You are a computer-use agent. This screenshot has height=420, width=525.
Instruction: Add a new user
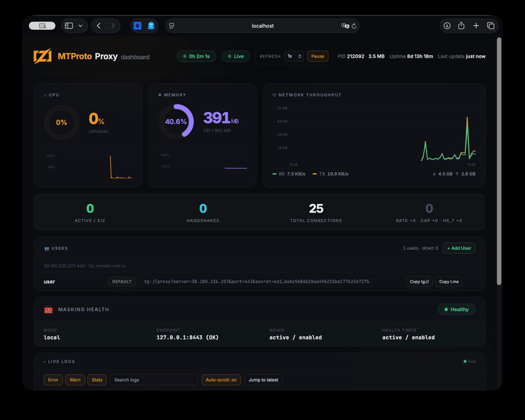point(459,248)
